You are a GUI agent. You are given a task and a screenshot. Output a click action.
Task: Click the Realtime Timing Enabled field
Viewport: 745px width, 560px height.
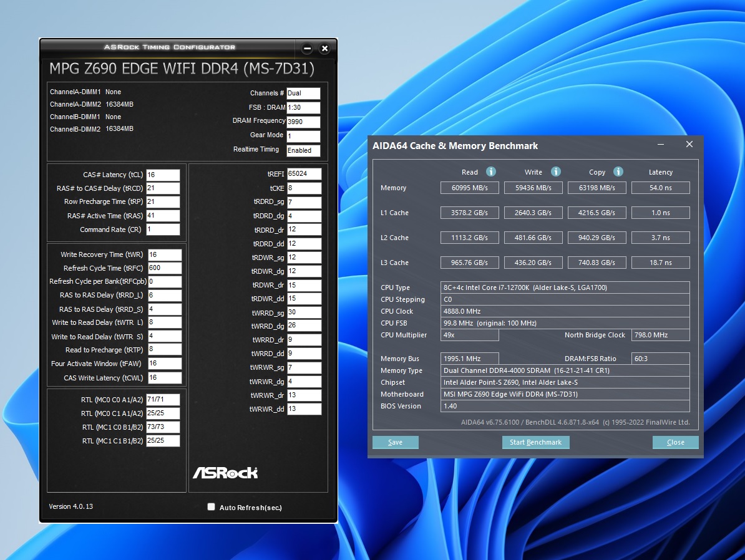tap(303, 150)
